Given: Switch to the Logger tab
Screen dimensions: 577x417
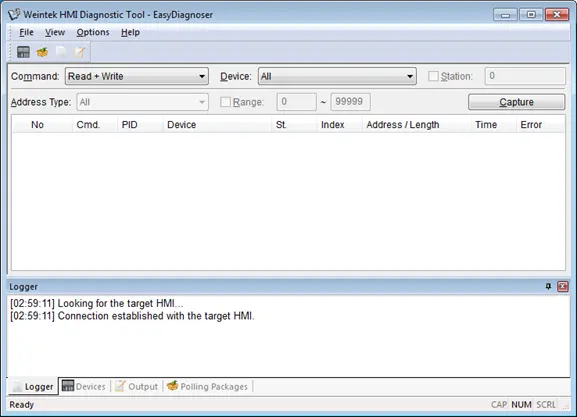Looking at the screenshot, I should [x=33, y=386].
